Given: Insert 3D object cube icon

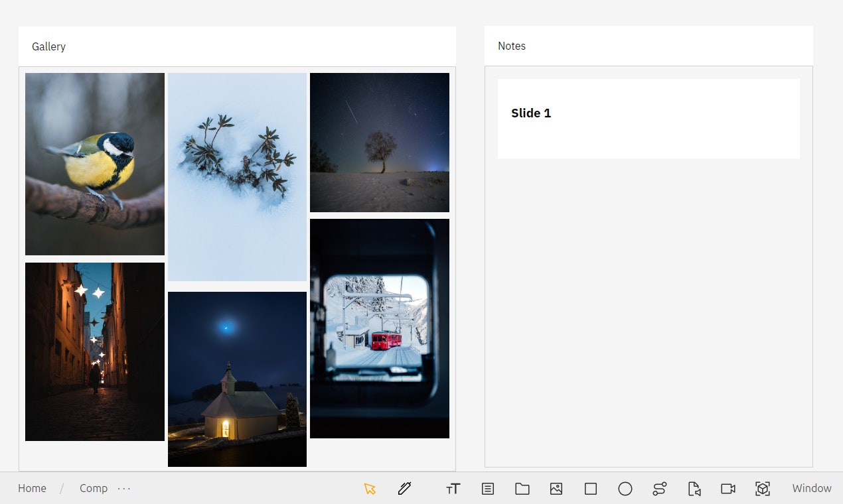Looking at the screenshot, I should [x=763, y=489].
